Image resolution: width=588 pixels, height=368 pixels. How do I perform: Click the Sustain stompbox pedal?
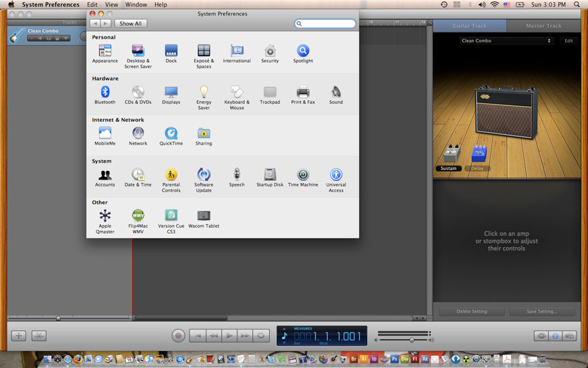[x=448, y=155]
